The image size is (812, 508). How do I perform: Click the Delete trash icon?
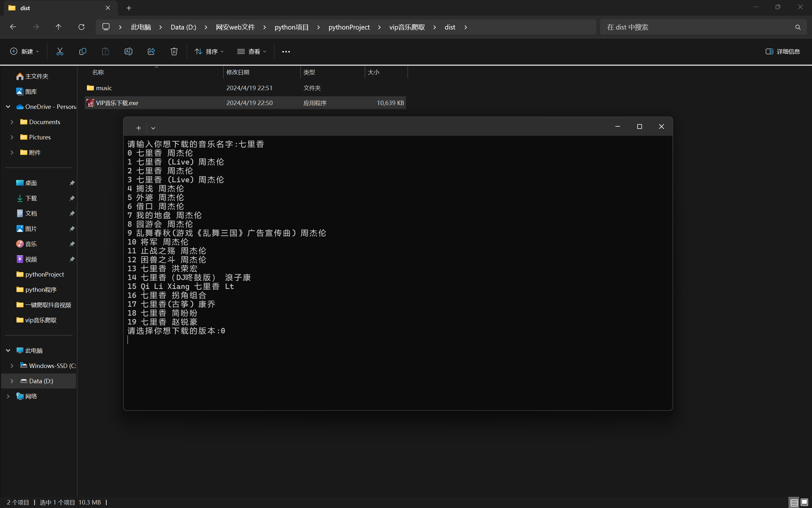(x=174, y=51)
